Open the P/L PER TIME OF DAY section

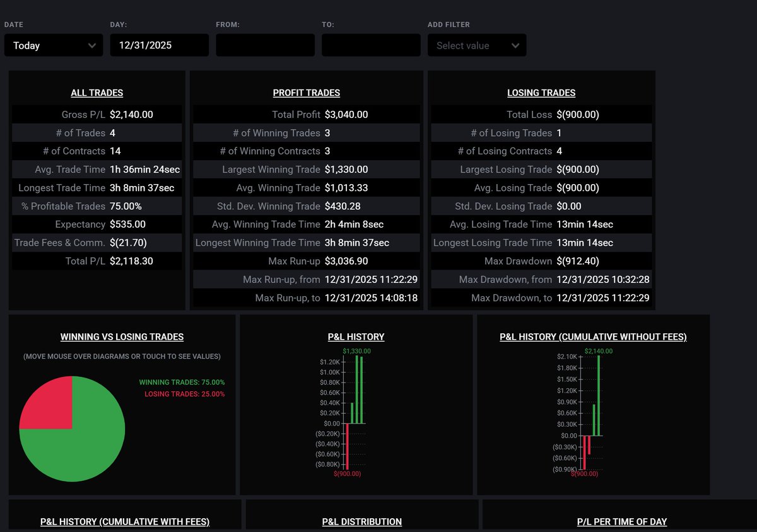point(621,522)
